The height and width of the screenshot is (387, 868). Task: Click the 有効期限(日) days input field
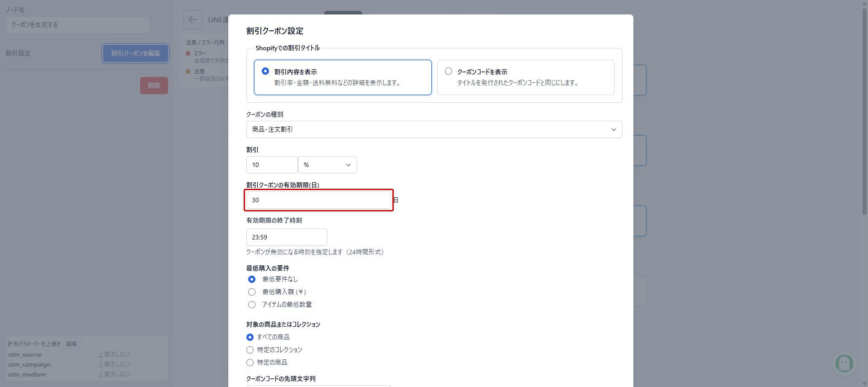click(319, 200)
